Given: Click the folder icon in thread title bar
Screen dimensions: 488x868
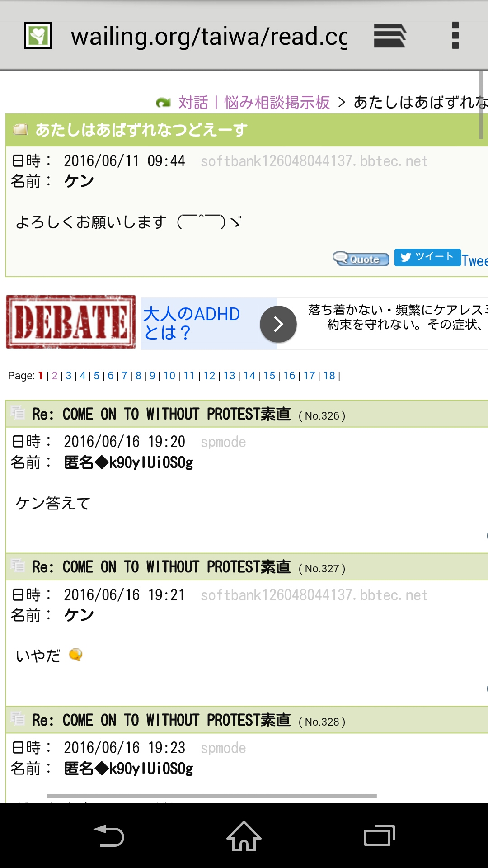Looking at the screenshot, I should click(20, 130).
